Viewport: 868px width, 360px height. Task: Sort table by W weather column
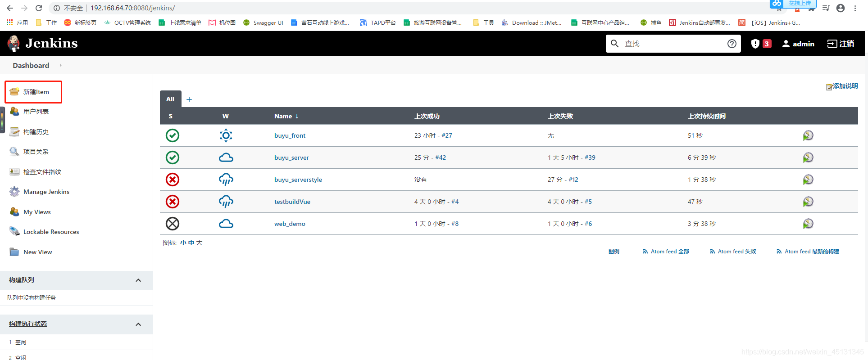coord(226,116)
